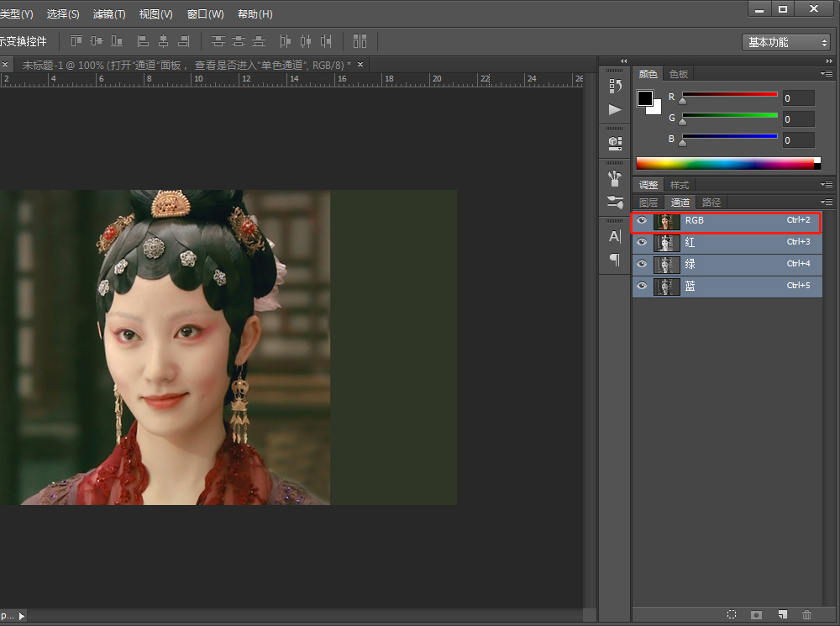Click Align Horizontal Centers icon
The image size is (840, 626).
[164, 40]
